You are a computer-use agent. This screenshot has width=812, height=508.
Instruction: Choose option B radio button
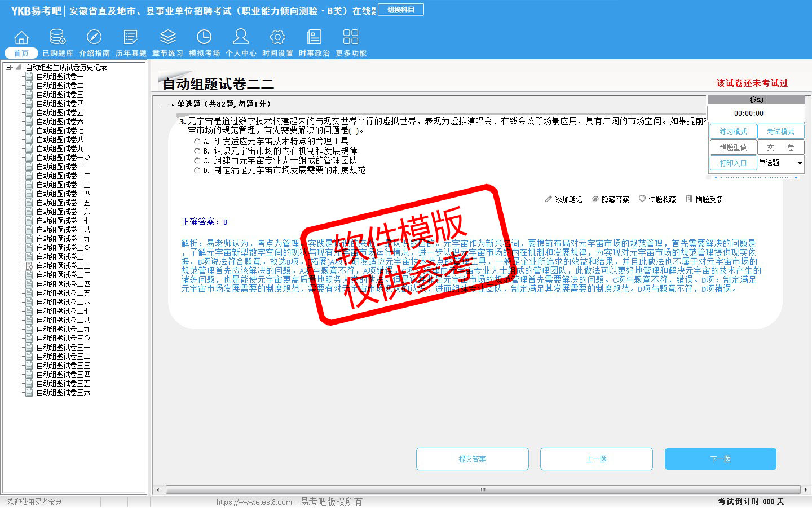(197, 151)
